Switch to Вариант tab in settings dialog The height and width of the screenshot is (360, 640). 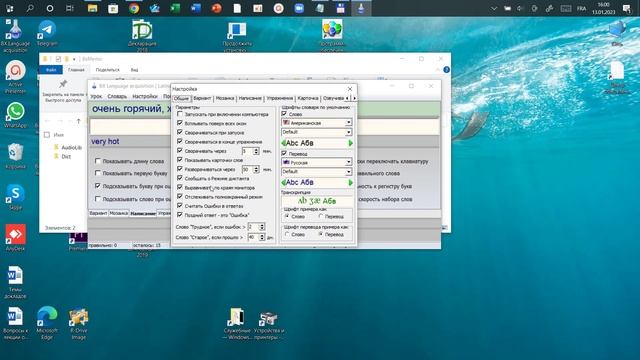coord(202,98)
